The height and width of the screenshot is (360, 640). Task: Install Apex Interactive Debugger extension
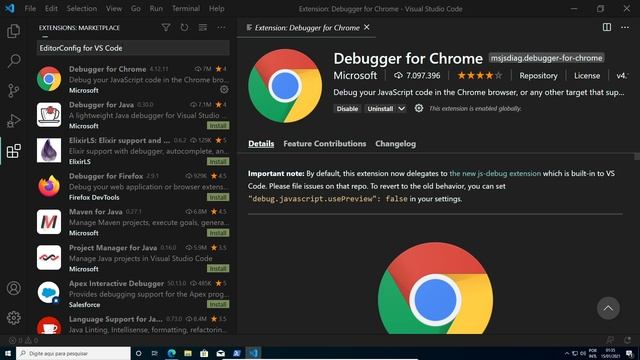pos(218,304)
